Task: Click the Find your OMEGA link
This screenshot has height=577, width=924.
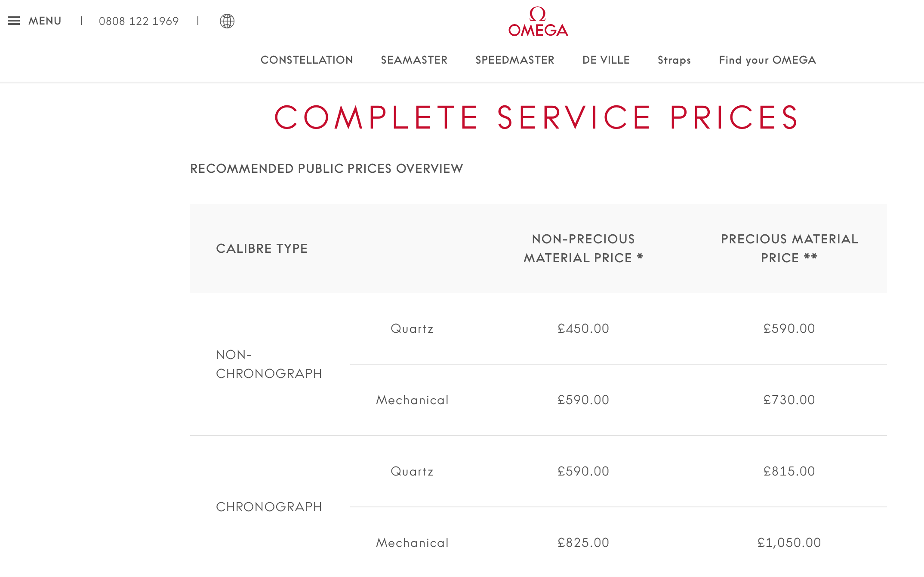Action: (767, 60)
